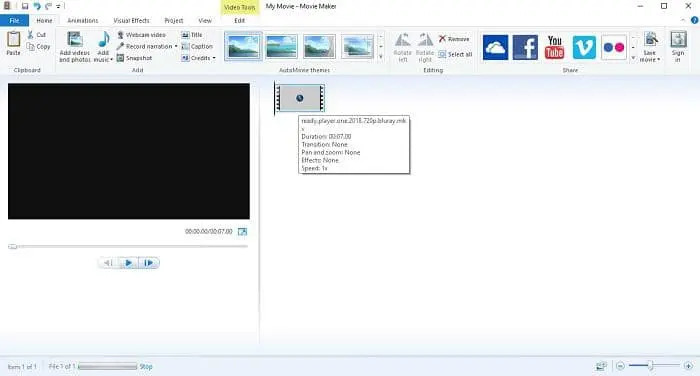Screen dimensions: 700x376
Task: Play the preview video
Action: click(x=128, y=263)
